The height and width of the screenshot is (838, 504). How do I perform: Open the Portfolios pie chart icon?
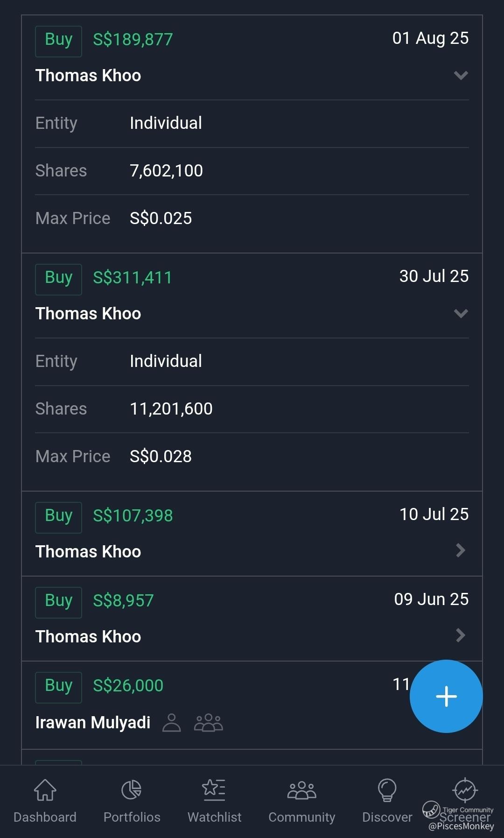point(132,790)
